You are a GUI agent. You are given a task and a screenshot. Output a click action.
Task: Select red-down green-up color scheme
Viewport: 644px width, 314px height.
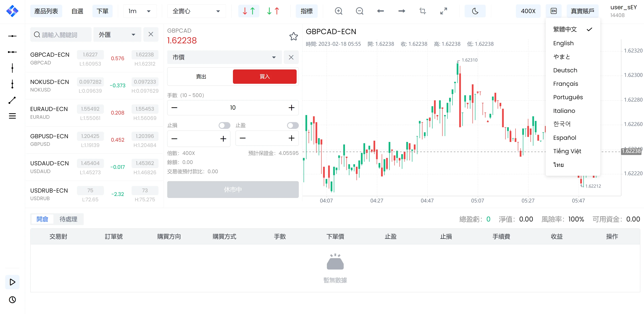click(x=249, y=11)
